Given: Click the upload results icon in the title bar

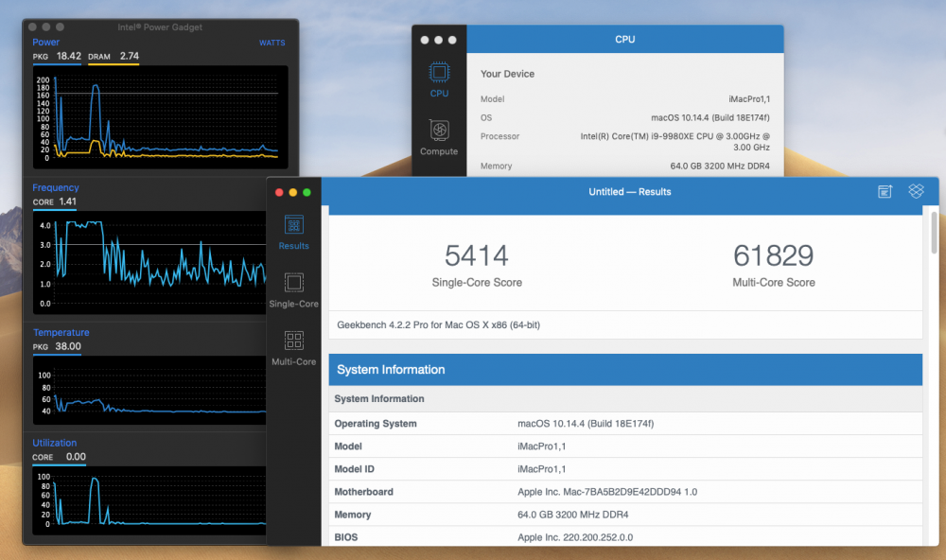Looking at the screenshot, I should [885, 192].
